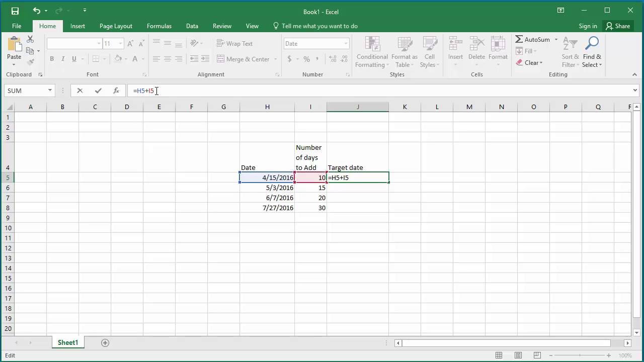Switch to Page Layout view icon

pos(518,355)
